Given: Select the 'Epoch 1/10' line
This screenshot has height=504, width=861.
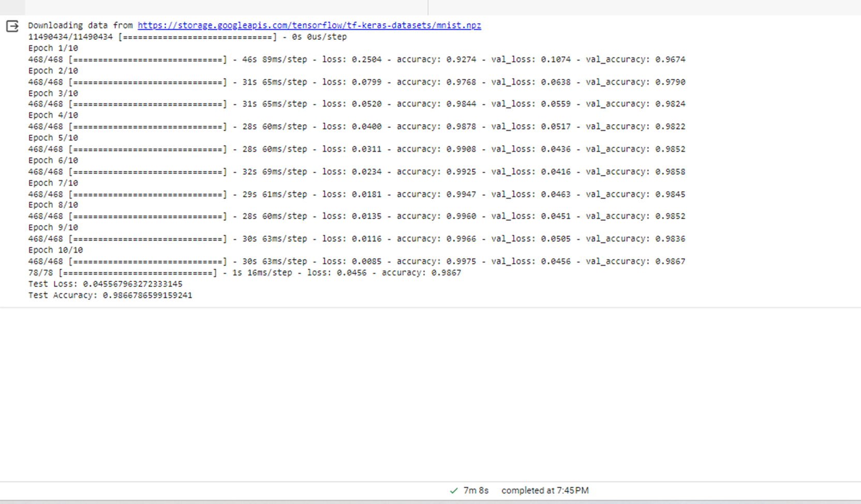Looking at the screenshot, I should 53,48.
